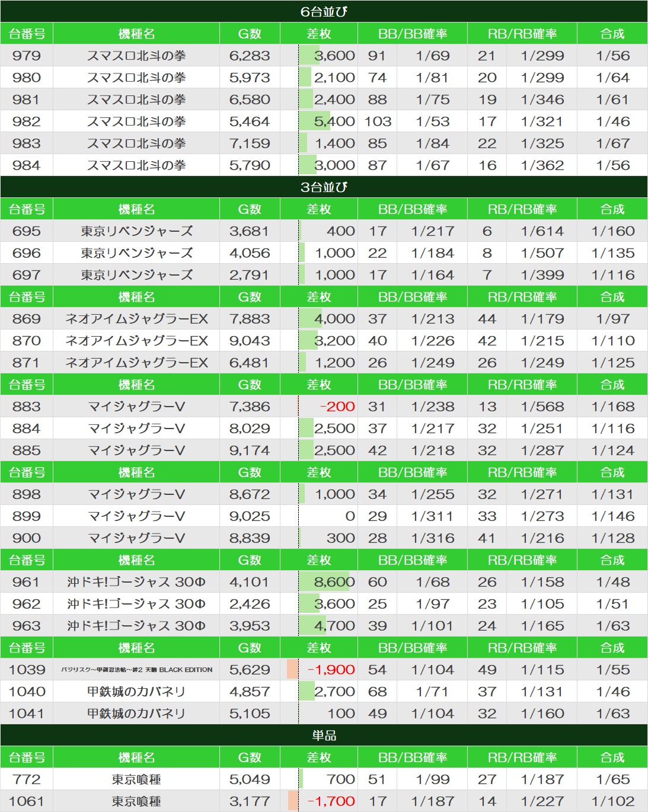The image size is (648, 812).
Task: Click the game count 7,159
Action: 250,143
